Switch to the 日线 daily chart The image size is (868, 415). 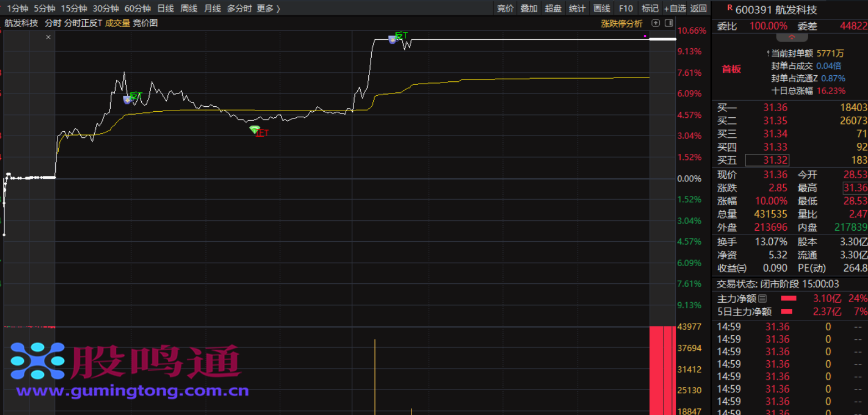coord(165,8)
